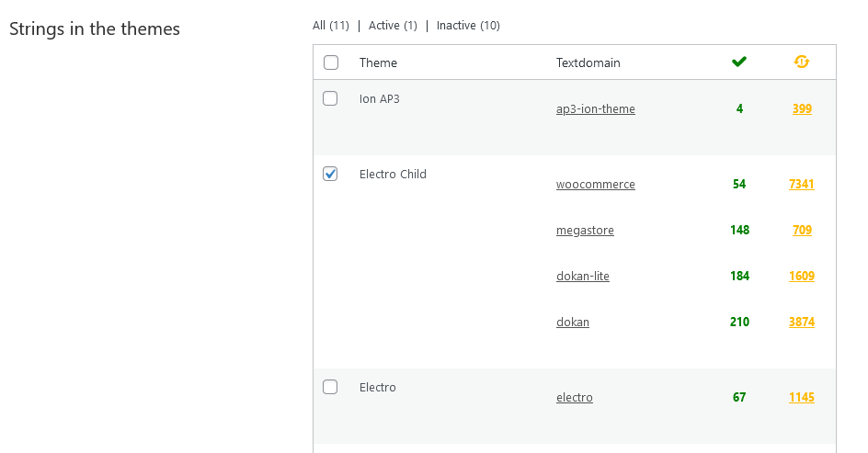This screenshot has width=868, height=453.
Task: Filter by Inactive (10) themes
Action: click(x=468, y=26)
